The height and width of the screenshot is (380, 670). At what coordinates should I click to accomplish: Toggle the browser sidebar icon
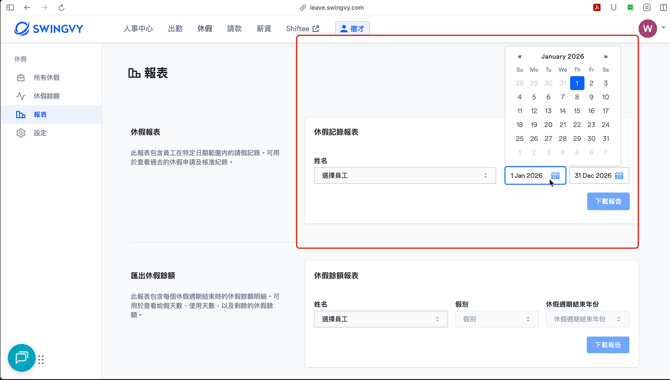click(10, 8)
